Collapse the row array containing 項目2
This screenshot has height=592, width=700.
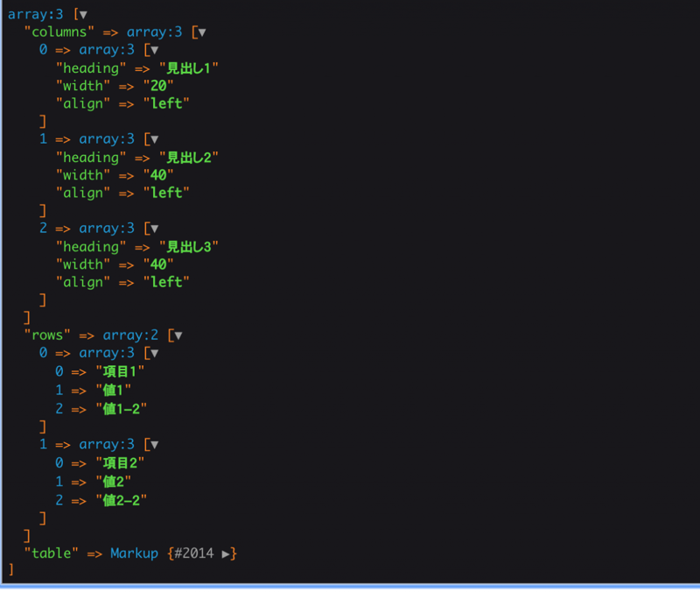154,445
